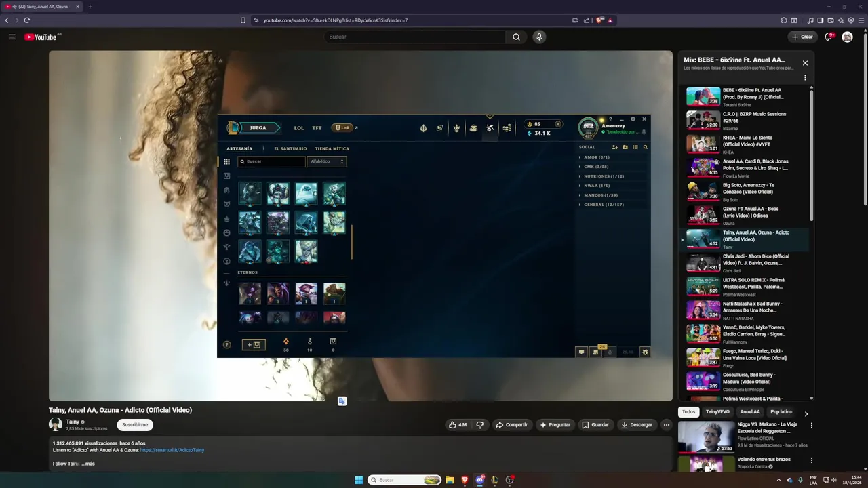Click the League new folder icon in Social
Screen dimensions: 868x488
pyautogui.click(x=625, y=147)
